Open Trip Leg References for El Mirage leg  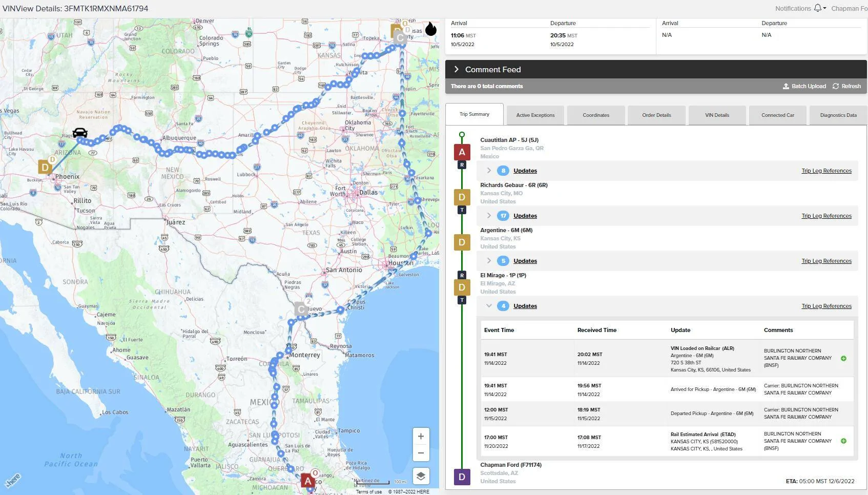point(826,306)
